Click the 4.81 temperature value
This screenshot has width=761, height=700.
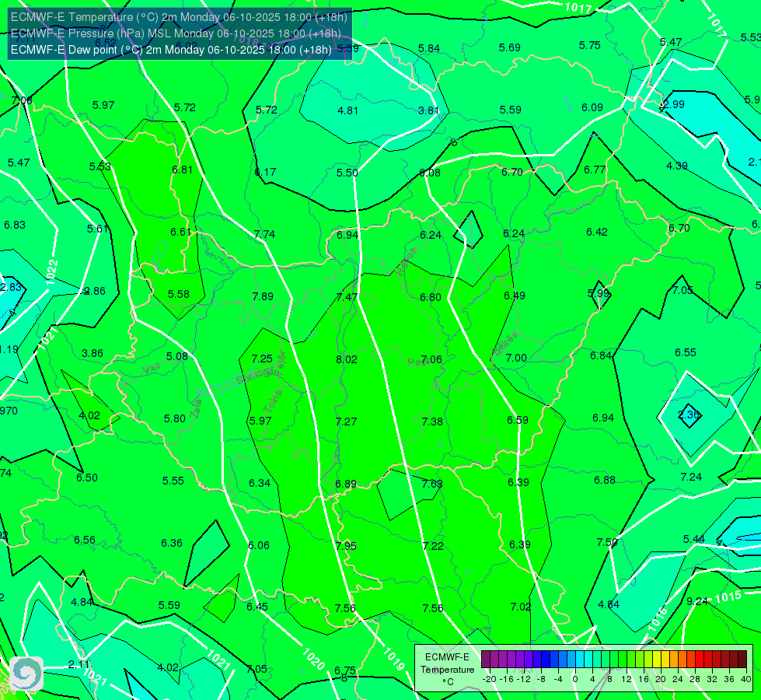click(x=347, y=110)
